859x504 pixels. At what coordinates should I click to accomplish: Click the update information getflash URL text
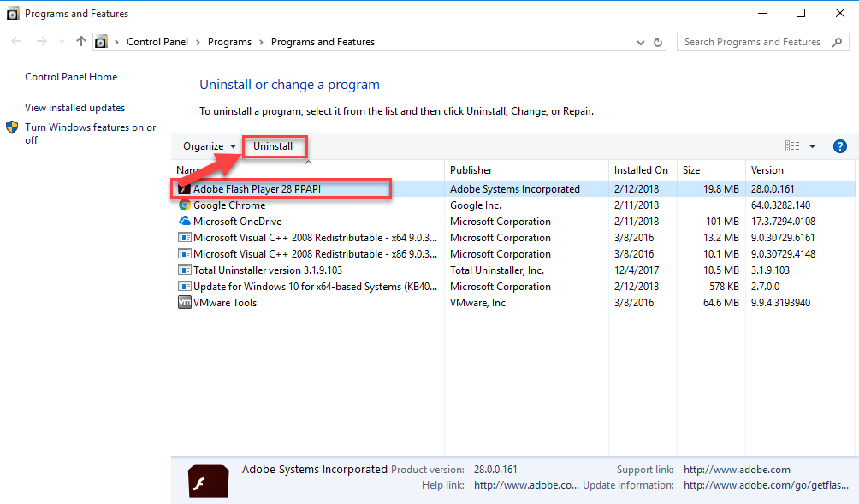click(767, 485)
